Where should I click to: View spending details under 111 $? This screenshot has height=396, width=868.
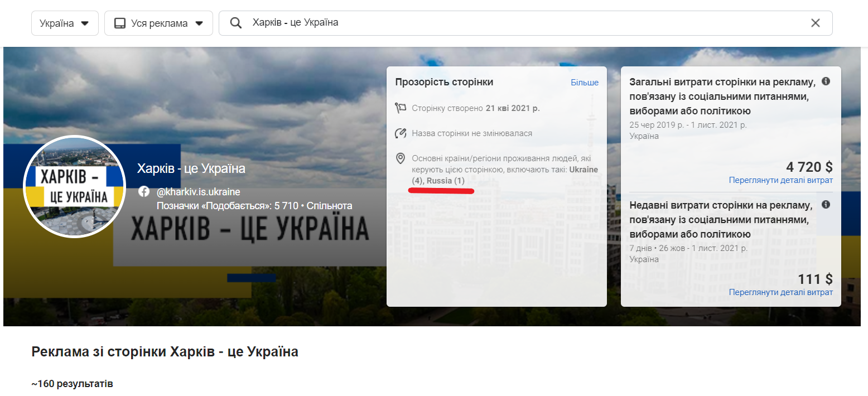click(x=780, y=292)
